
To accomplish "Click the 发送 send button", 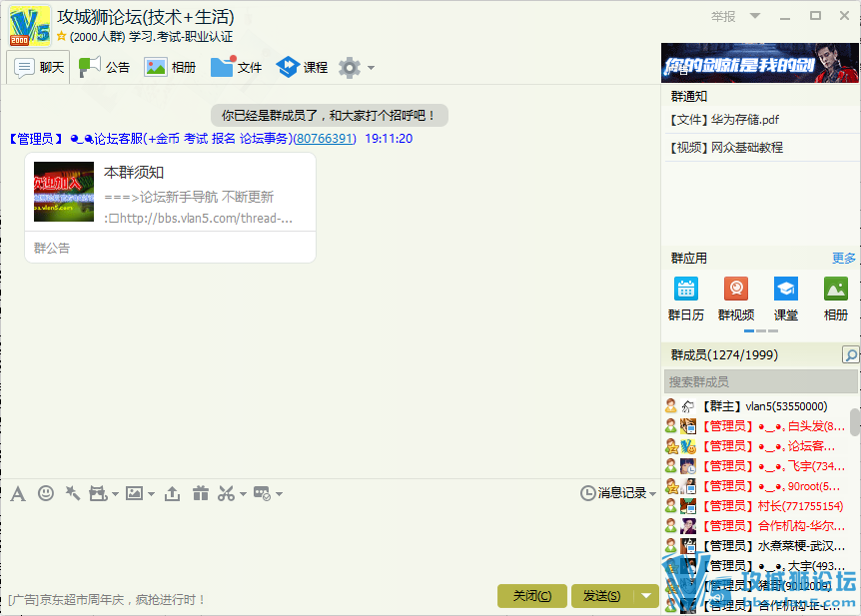I will coord(601,596).
